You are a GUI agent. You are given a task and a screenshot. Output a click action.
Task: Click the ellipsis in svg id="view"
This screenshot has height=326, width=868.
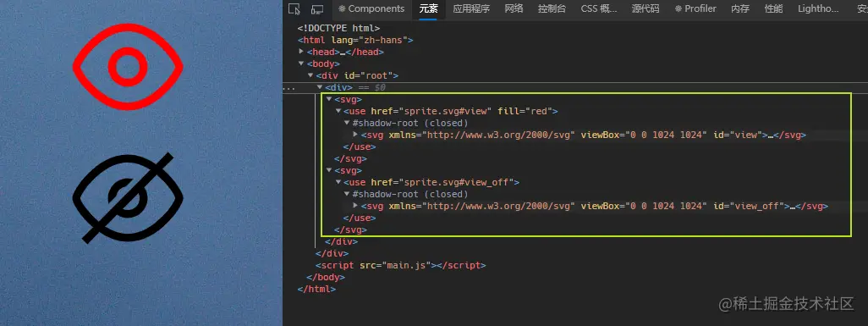[x=771, y=135]
